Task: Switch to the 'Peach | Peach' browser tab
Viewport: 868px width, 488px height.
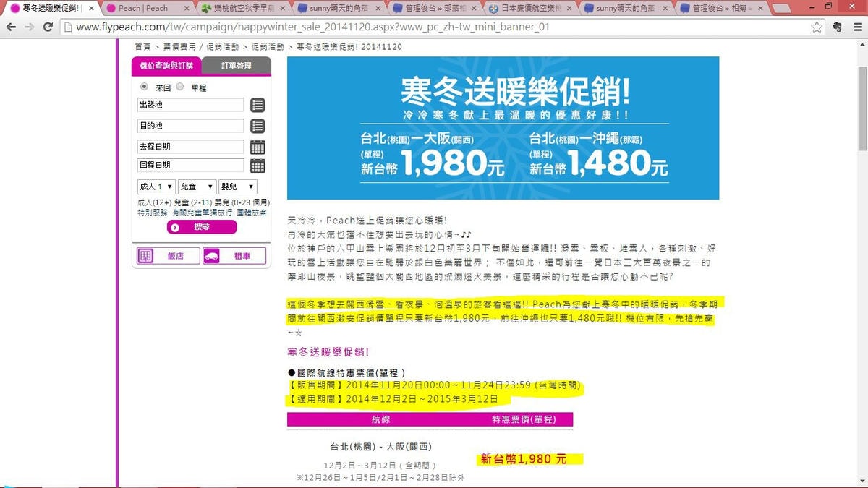Action: click(x=145, y=8)
